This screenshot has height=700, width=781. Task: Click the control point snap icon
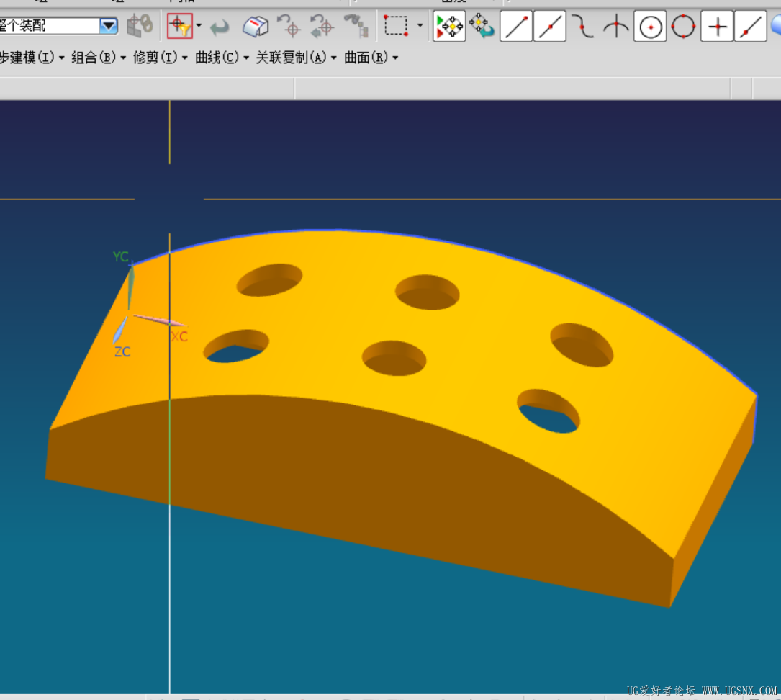(x=582, y=27)
